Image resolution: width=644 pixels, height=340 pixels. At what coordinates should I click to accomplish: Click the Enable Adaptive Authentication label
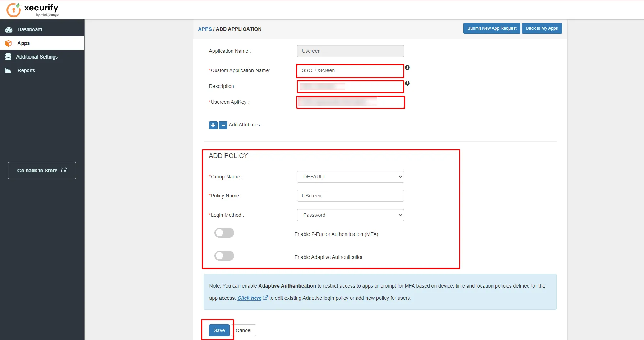329,257
